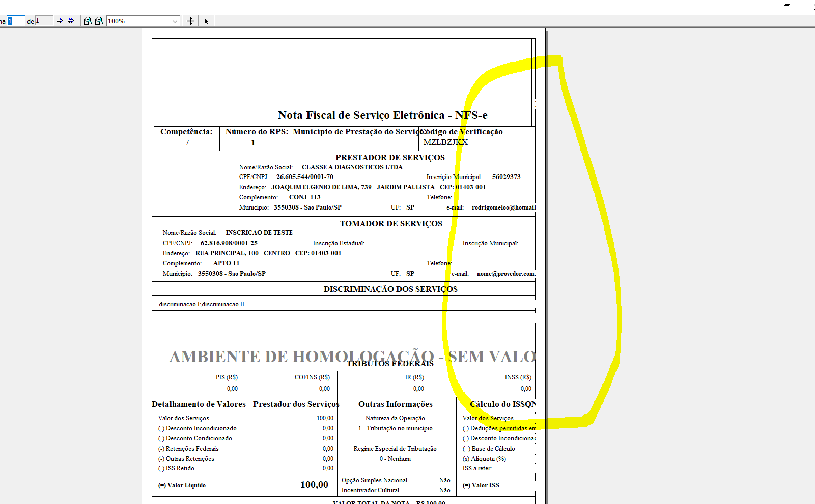Click 'INSCRICAO DE TESTE' name
Image resolution: width=815 pixels, height=504 pixels.
[259, 233]
